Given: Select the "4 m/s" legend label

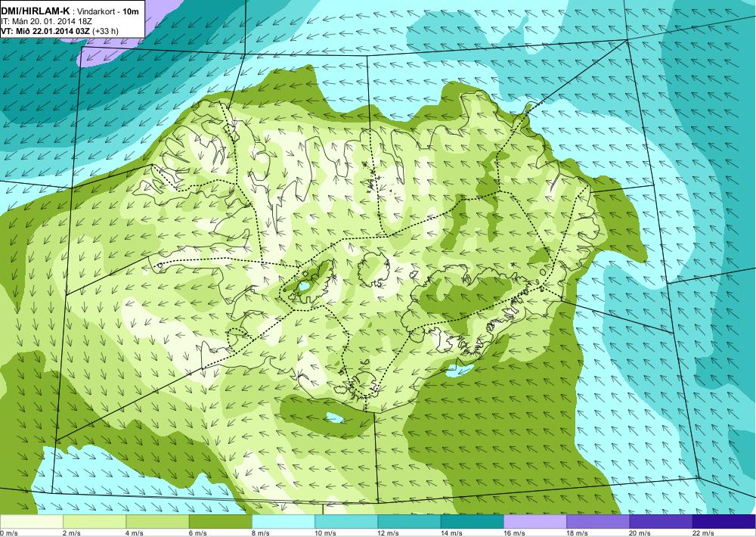Looking at the screenshot, I should [135, 533].
